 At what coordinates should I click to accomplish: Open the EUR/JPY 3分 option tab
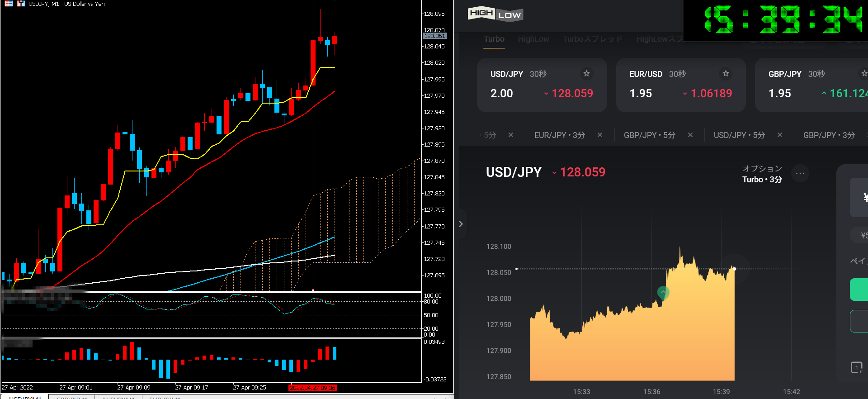pyautogui.click(x=559, y=135)
